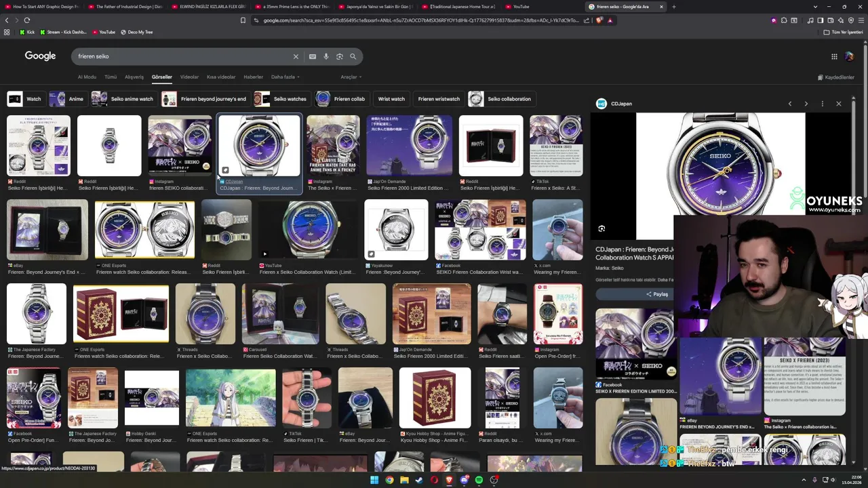Open the 'Kaydedilenler' saved items link
The height and width of the screenshot is (488, 868).
click(x=836, y=77)
